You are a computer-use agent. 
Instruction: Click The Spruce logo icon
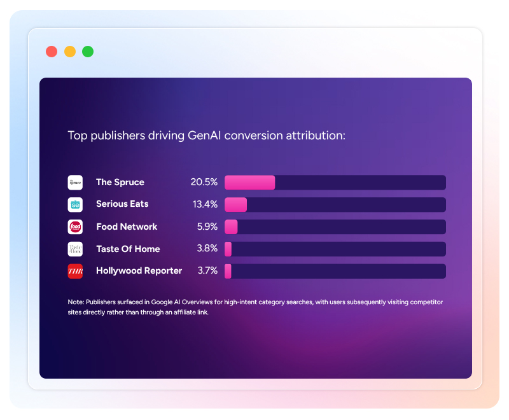click(x=75, y=183)
